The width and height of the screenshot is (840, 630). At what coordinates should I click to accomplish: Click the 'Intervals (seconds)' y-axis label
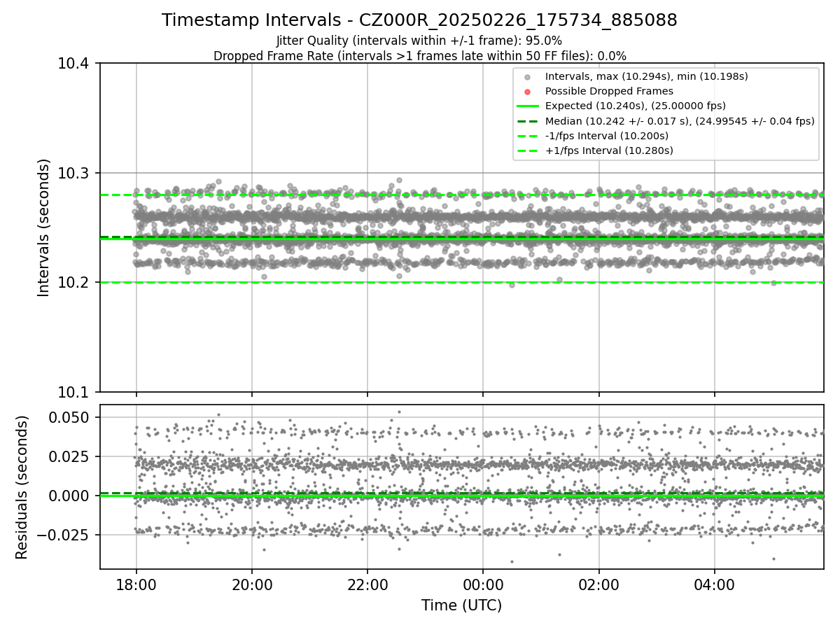(x=44, y=227)
